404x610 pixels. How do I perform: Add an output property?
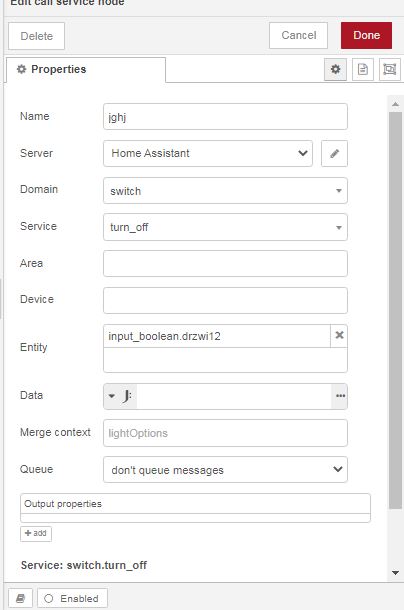click(35, 533)
